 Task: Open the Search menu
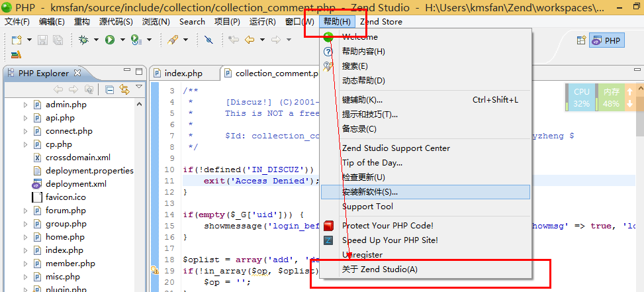click(x=192, y=22)
